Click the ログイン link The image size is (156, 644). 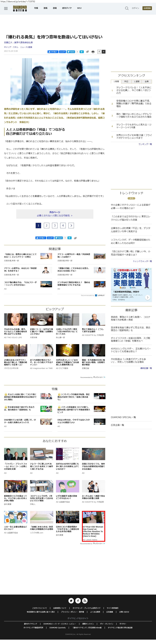click(x=135, y=8)
